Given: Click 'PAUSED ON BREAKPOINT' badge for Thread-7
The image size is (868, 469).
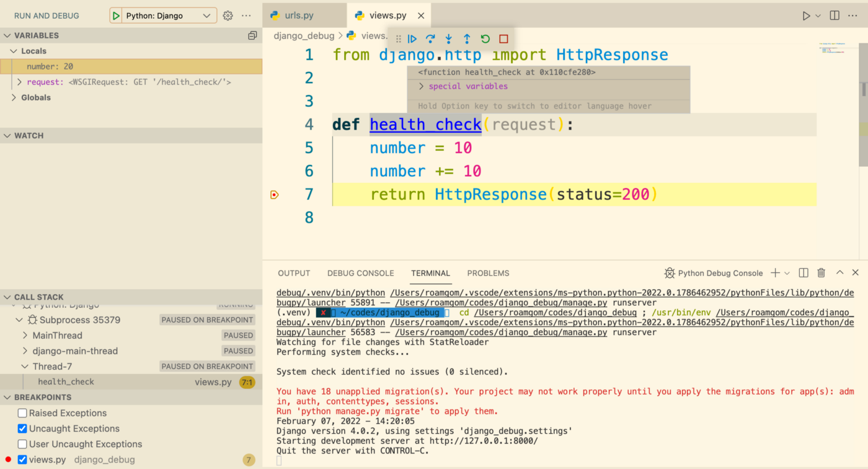Looking at the screenshot, I should [207, 367].
